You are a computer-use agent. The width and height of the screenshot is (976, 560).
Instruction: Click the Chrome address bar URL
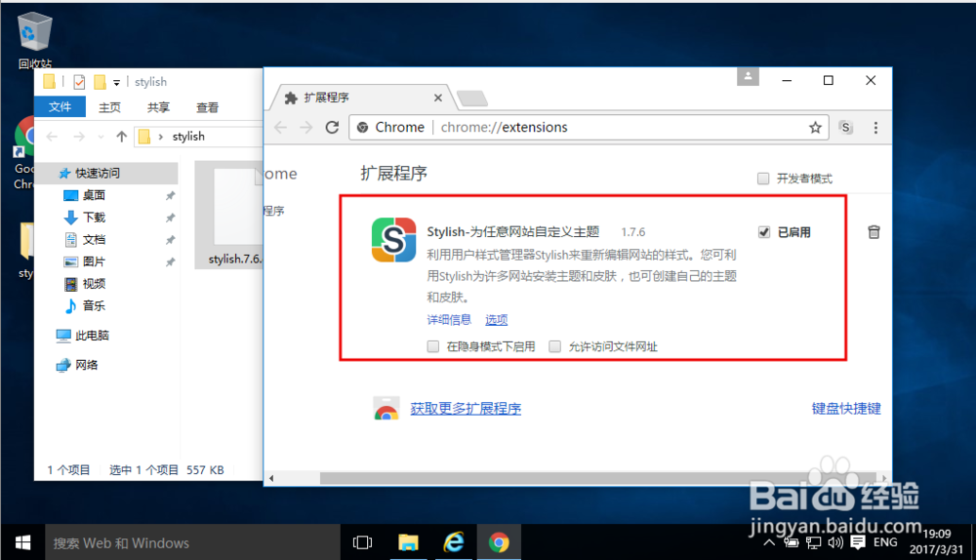click(504, 128)
